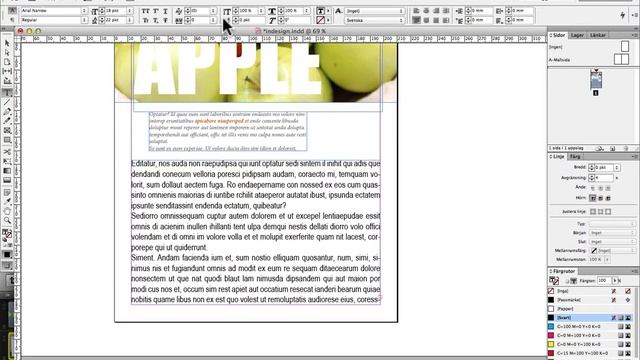Click the Superscript formatting icon
Viewport: 640px width, 360px height.
[x=156, y=11]
